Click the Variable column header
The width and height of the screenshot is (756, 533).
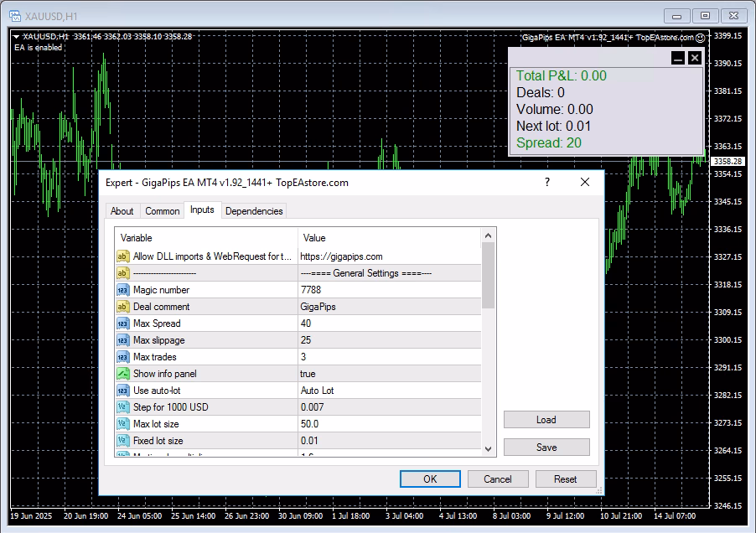[x=206, y=237]
